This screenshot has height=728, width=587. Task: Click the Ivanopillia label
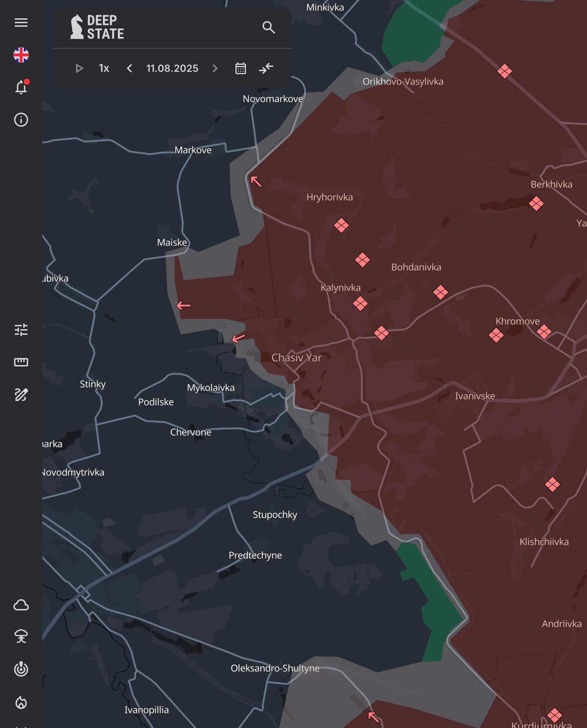point(146,710)
